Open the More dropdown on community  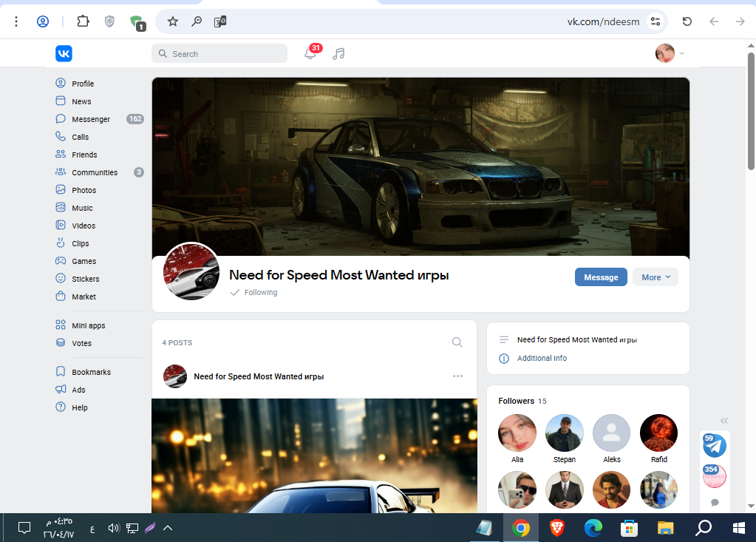pyautogui.click(x=655, y=277)
